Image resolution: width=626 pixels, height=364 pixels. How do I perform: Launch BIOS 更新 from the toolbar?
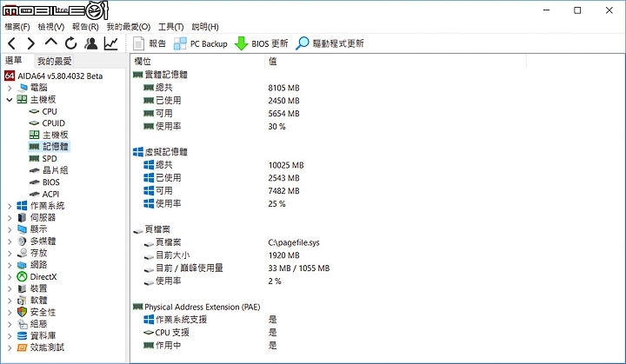tap(262, 43)
